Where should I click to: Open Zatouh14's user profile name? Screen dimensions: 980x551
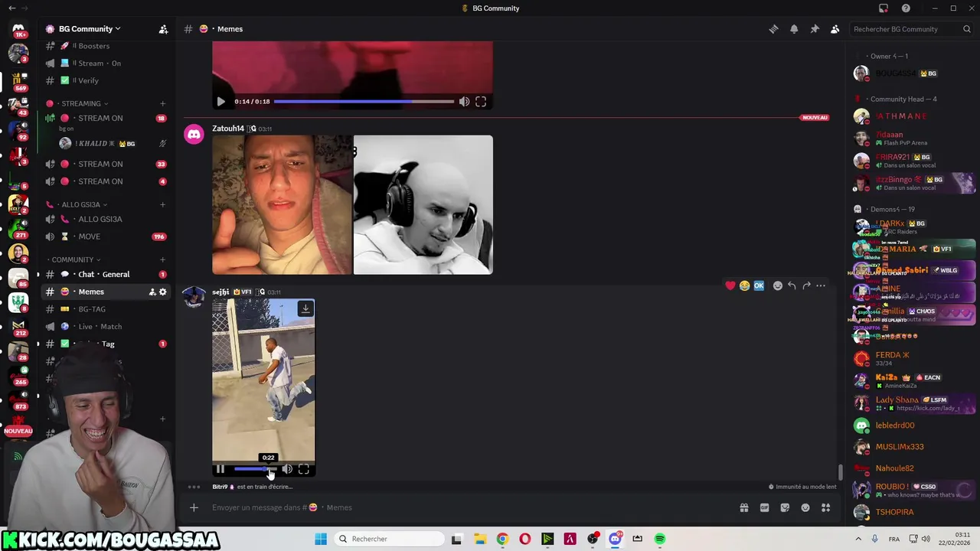(228, 129)
